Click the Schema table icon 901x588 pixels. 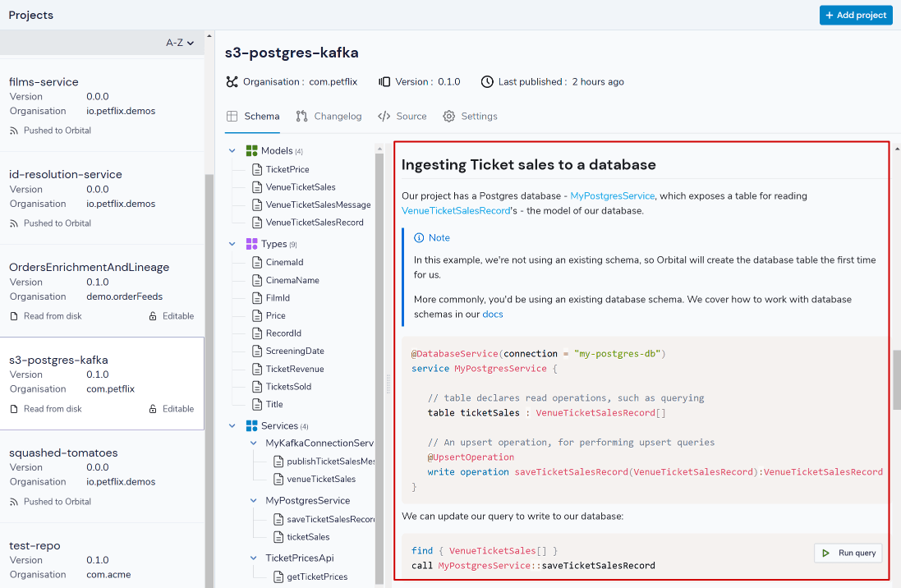click(232, 116)
